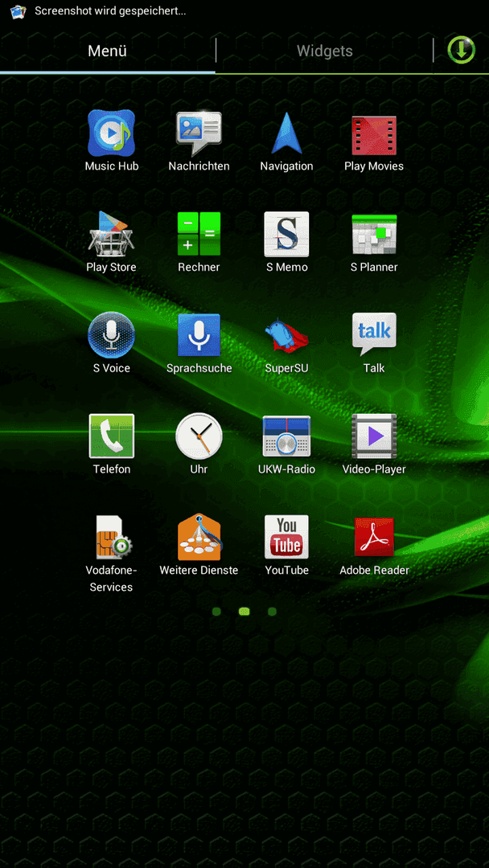Tap the current middle page indicator dot

coord(244,611)
